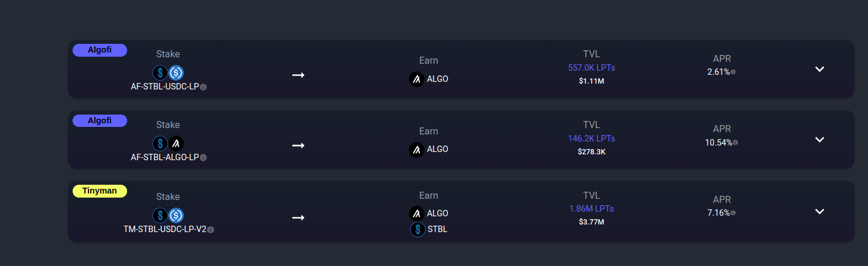Click the Tinyman yellow badge

tap(100, 191)
